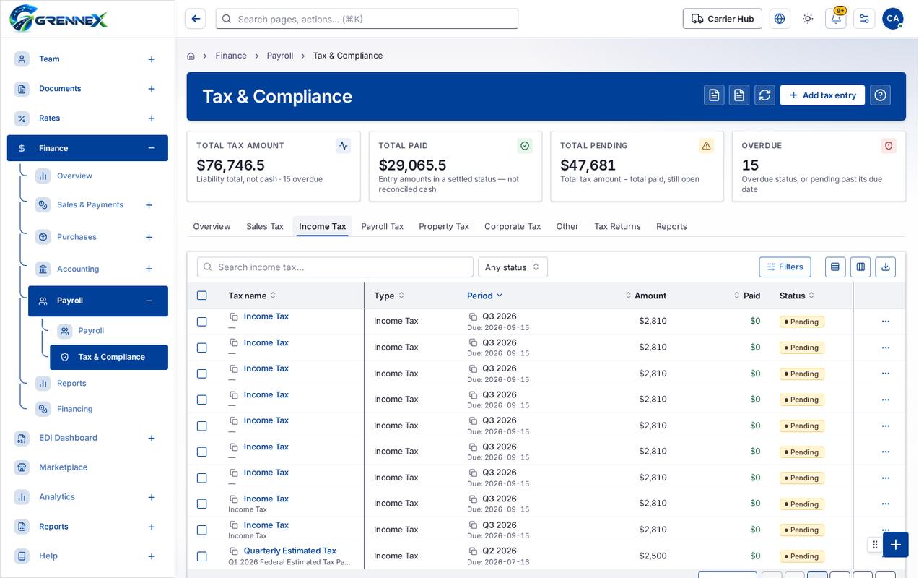Copy the Quarterly Estimated Tax name icon

pos(234,551)
